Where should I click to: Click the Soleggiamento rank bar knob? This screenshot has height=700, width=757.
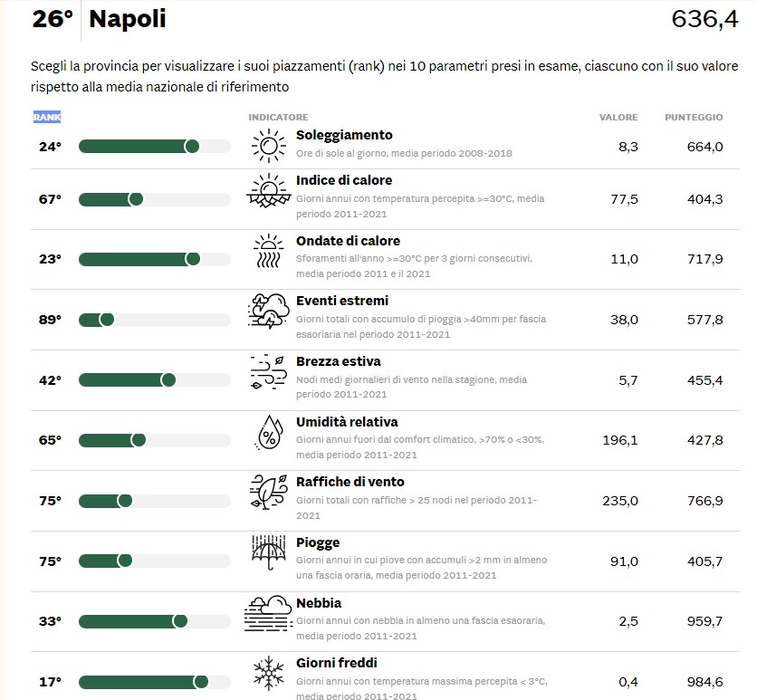tap(192, 147)
